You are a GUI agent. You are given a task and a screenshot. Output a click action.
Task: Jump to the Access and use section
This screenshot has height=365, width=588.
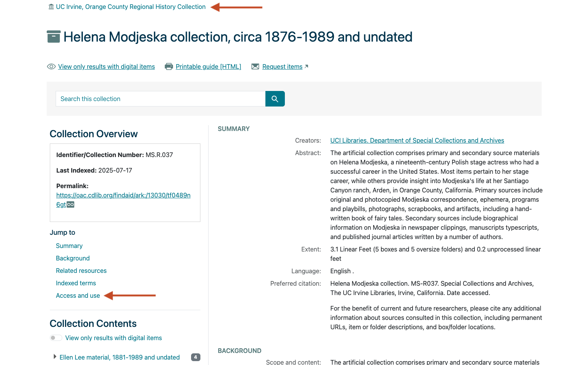pyautogui.click(x=78, y=295)
